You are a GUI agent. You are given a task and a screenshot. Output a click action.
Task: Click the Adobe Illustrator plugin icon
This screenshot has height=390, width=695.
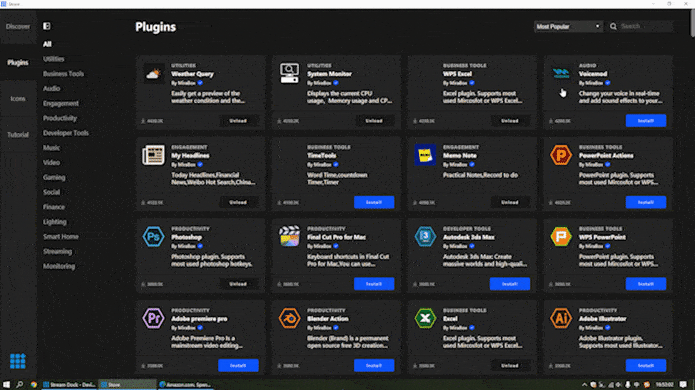coord(561,318)
